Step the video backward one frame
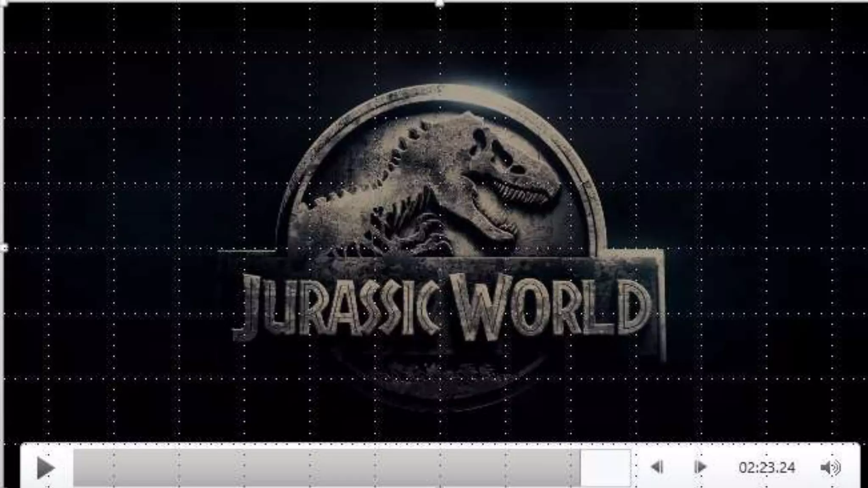 pyautogui.click(x=657, y=467)
